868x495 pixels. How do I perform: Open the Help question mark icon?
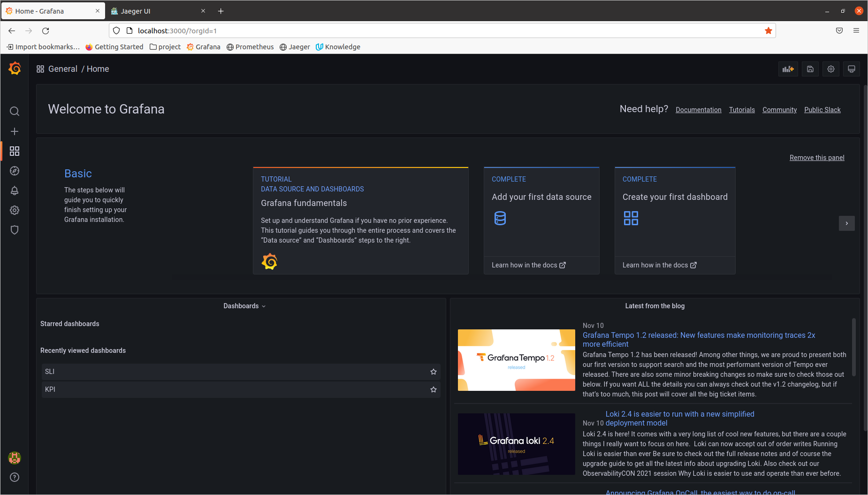click(15, 477)
